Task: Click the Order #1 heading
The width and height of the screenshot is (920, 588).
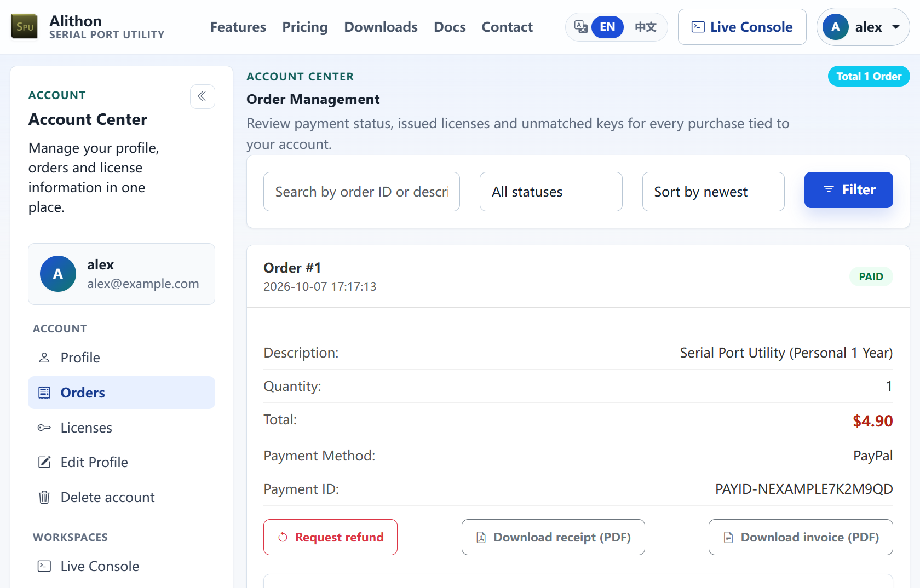Action: click(x=292, y=268)
